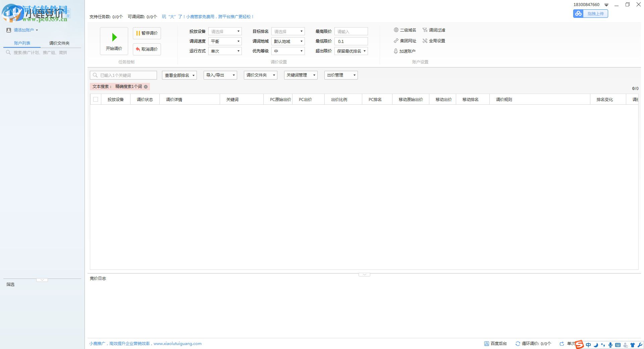Open the 二级域名 globe icon
Image resolution: width=644 pixels, height=349 pixels.
(396, 30)
